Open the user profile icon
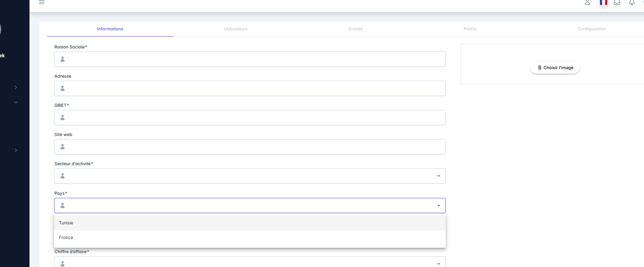This screenshot has width=644, height=267. 587,3
